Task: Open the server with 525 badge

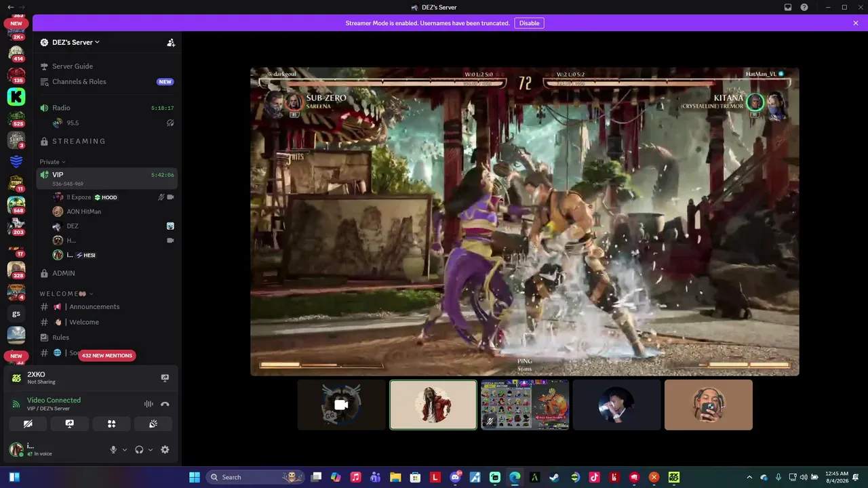Action: pos(16,118)
